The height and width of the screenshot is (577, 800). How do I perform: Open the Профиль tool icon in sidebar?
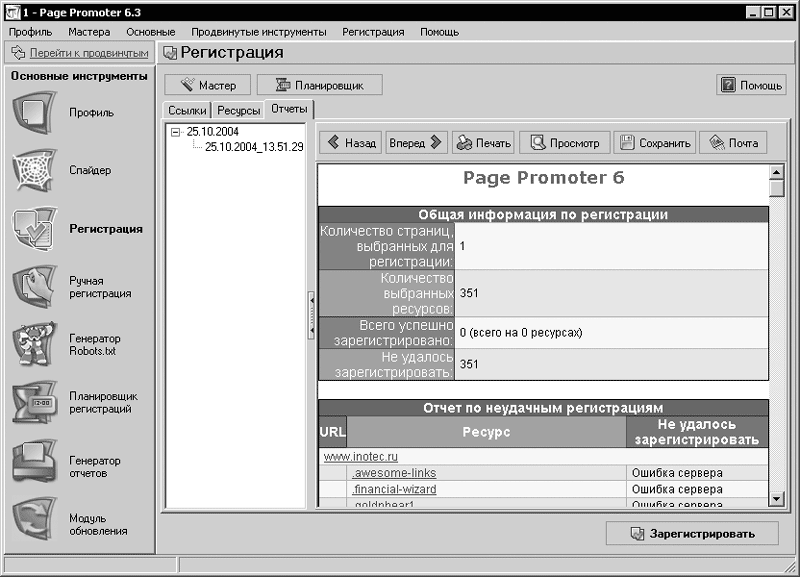tap(34, 113)
